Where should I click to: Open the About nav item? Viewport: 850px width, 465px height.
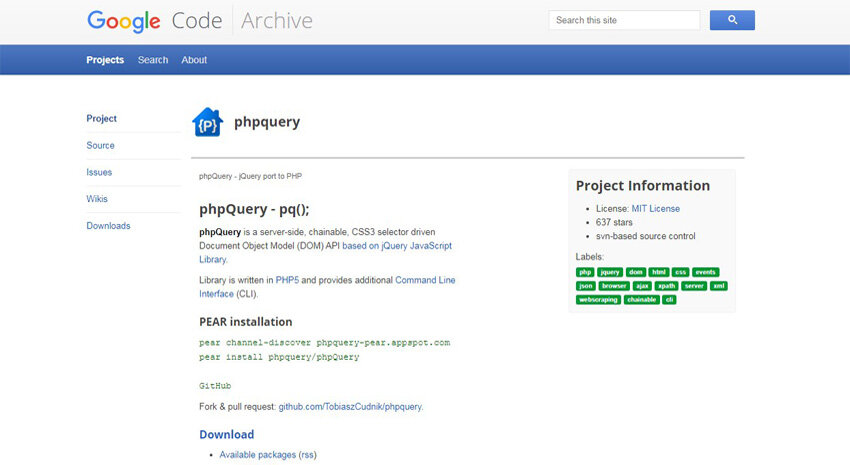click(x=194, y=60)
